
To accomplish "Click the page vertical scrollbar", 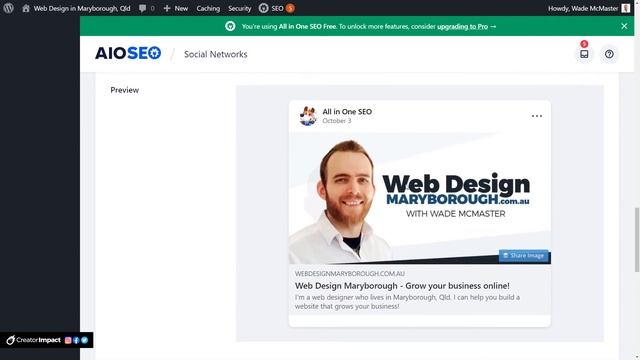I will [637, 240].
